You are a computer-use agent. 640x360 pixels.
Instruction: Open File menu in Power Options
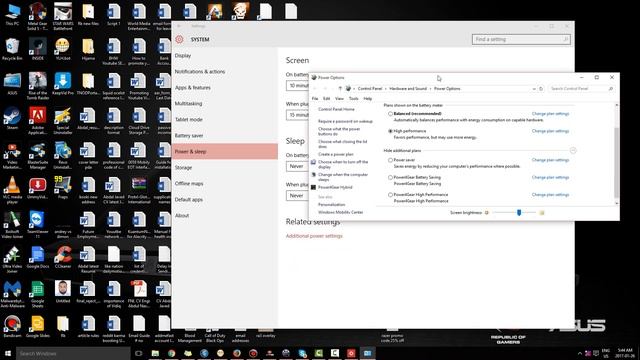tap(315, 98)
